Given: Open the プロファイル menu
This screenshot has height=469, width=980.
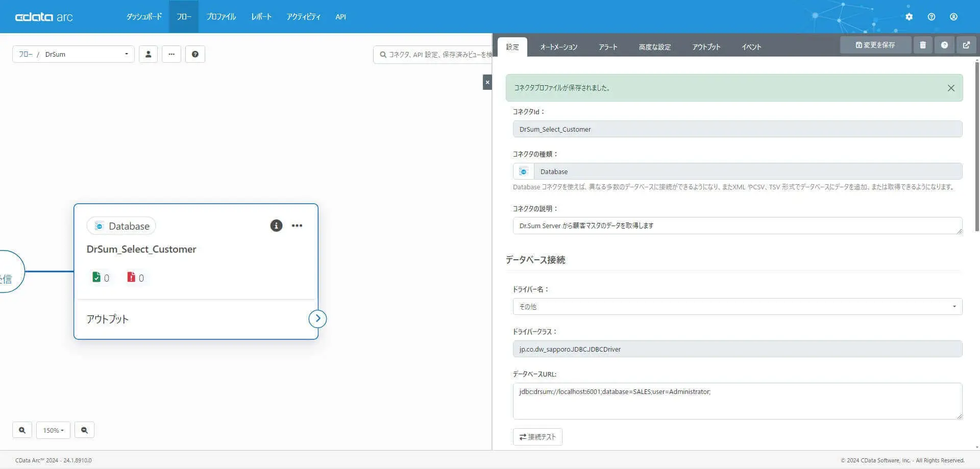Looking at the screenshot, I should 221,17.
